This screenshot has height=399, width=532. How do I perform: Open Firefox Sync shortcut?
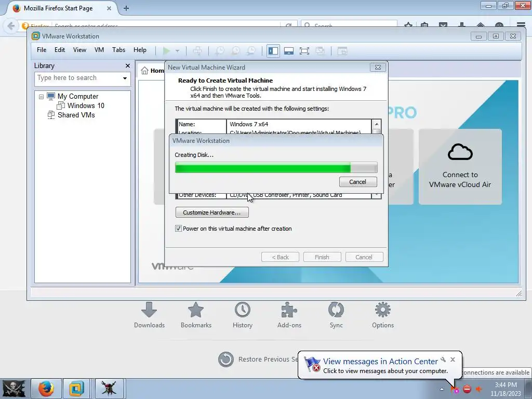point(336,315)
